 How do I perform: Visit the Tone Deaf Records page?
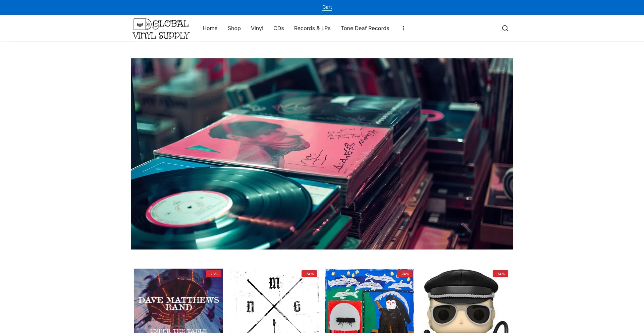(365, 28)
